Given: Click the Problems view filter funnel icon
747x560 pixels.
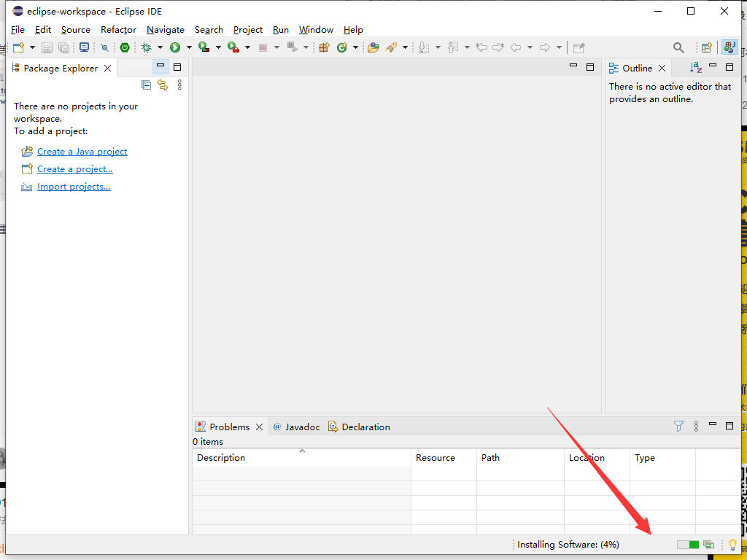Looking at the screenshot, I should click(679, 426).
